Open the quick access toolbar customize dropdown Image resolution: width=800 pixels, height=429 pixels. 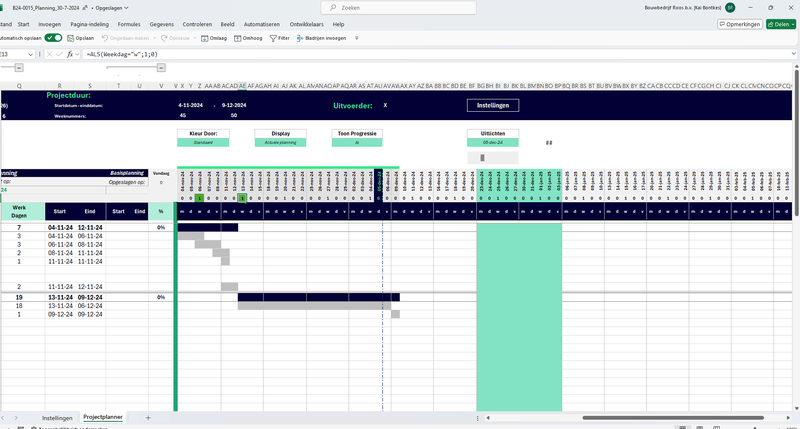click(357, 38)
